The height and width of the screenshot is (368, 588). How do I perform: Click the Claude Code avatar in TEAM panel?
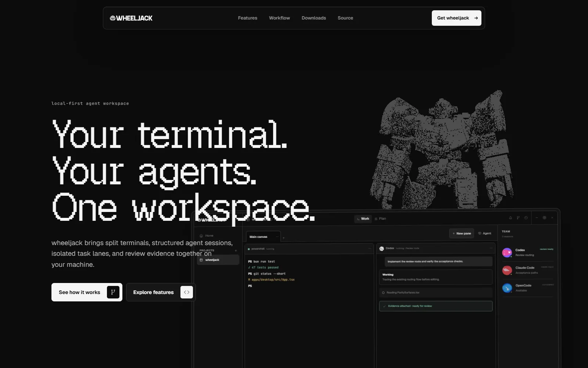507,270
